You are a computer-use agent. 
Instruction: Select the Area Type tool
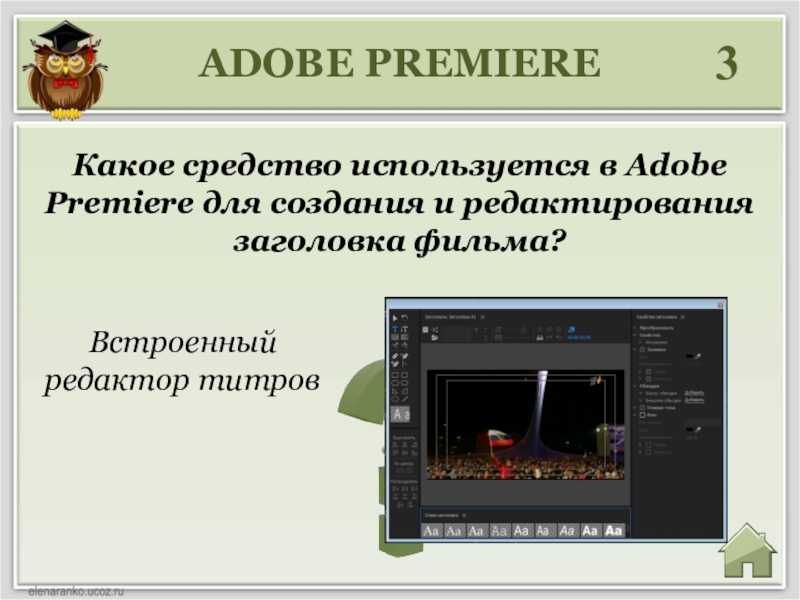(x=395, y=337)
